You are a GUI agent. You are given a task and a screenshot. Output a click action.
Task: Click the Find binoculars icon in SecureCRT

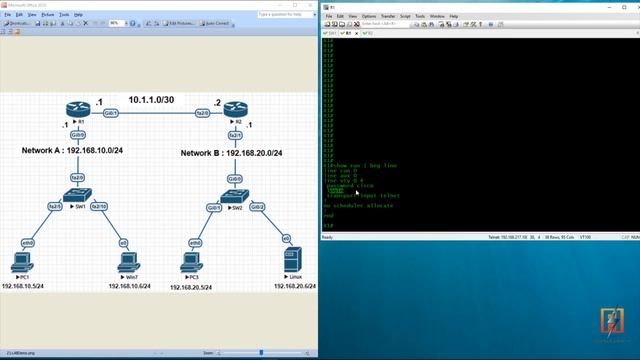click(431, 24)
